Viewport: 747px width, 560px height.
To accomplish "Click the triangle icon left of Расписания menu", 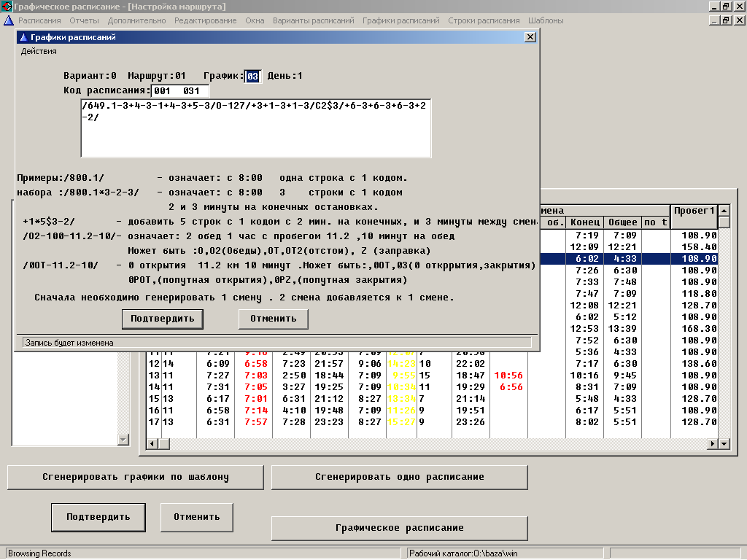I will pyautogui.click(x=9, y=20).
